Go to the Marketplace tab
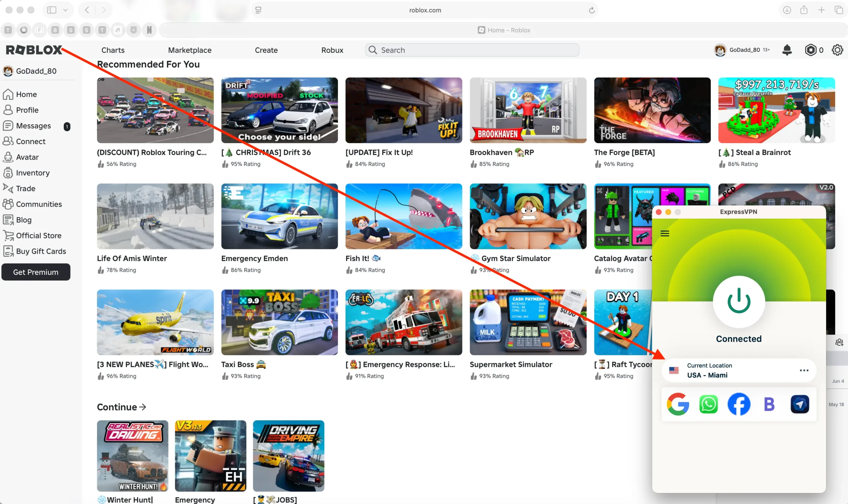 pos(189,50)
